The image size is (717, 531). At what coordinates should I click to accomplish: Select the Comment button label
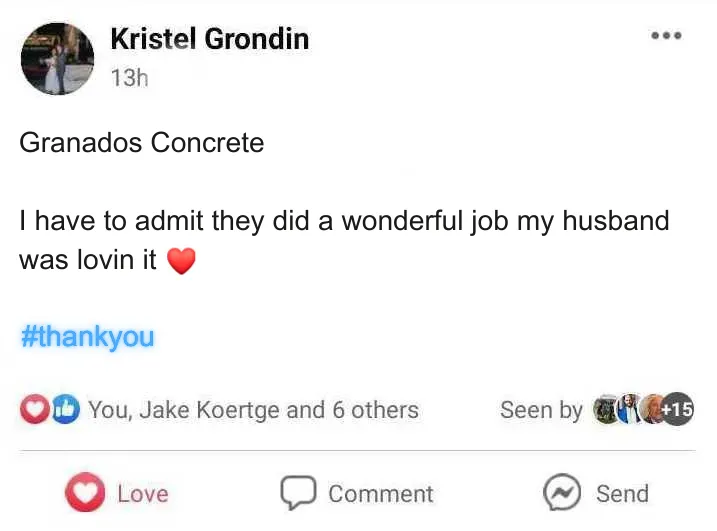(x=381, y=494)
